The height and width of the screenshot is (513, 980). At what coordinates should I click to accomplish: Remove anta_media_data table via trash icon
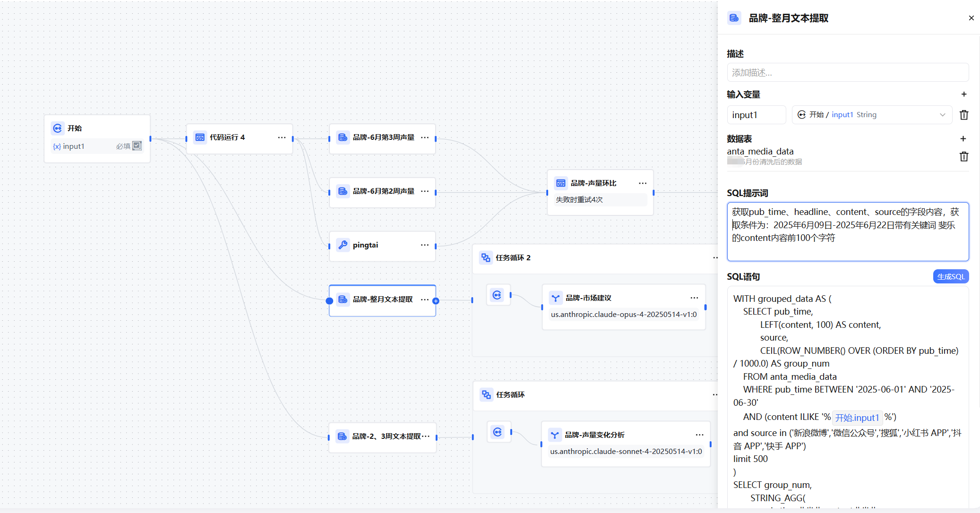pyautogui.click(x=964, y=156)
